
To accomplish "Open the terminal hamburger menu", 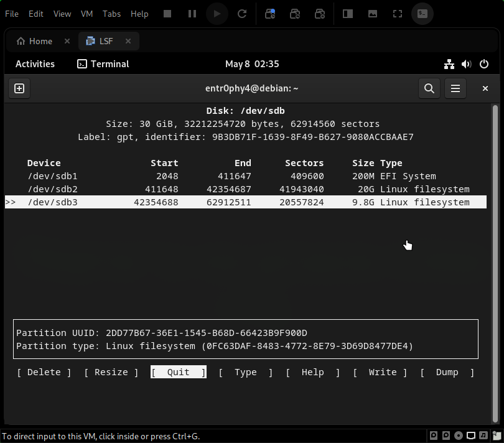I will [455, 89].
